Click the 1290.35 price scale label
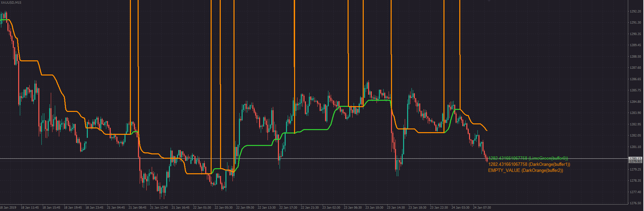The height and width of the screenshot is (211, 644). [635, 34]
